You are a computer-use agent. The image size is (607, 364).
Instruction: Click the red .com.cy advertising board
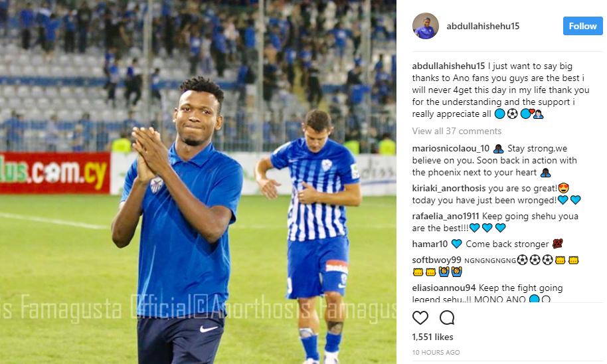click(55, 173)
